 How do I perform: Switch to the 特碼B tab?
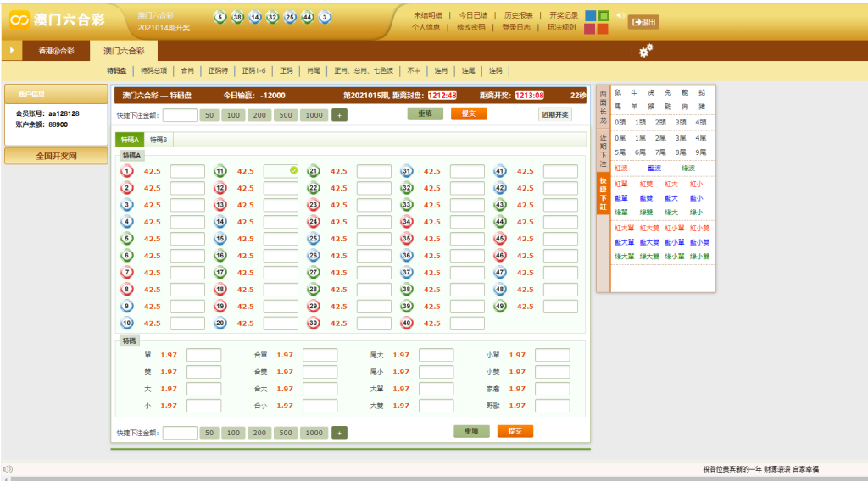(159, 140)
